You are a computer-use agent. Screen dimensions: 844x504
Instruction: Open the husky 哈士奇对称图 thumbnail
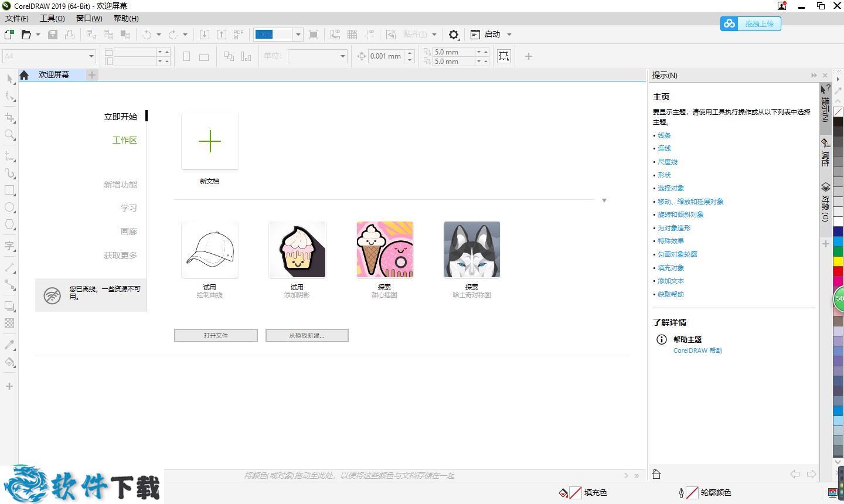(x=472, y=250)
